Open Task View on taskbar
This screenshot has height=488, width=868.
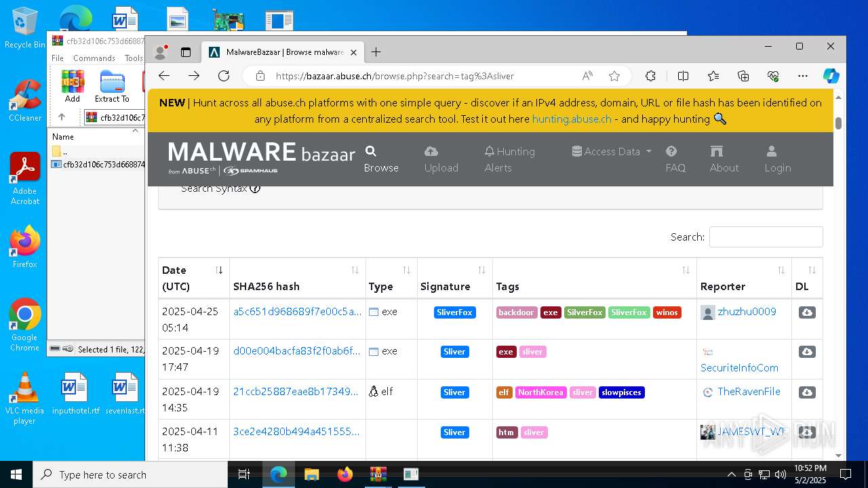click(244, 474)
